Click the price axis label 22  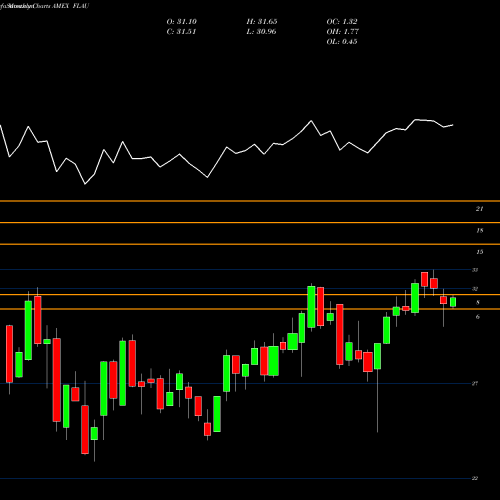point(475,478)
